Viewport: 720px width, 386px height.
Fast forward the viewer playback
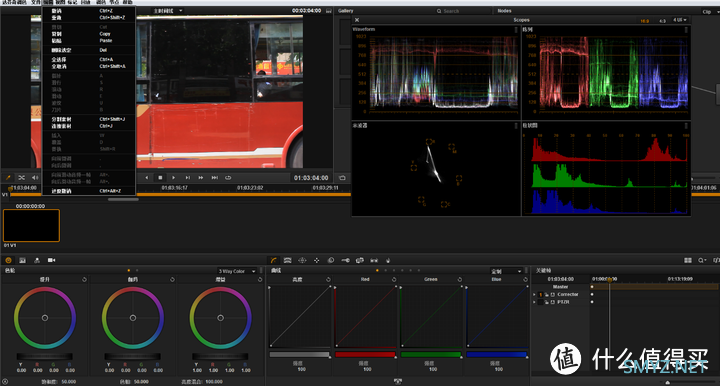201,178
